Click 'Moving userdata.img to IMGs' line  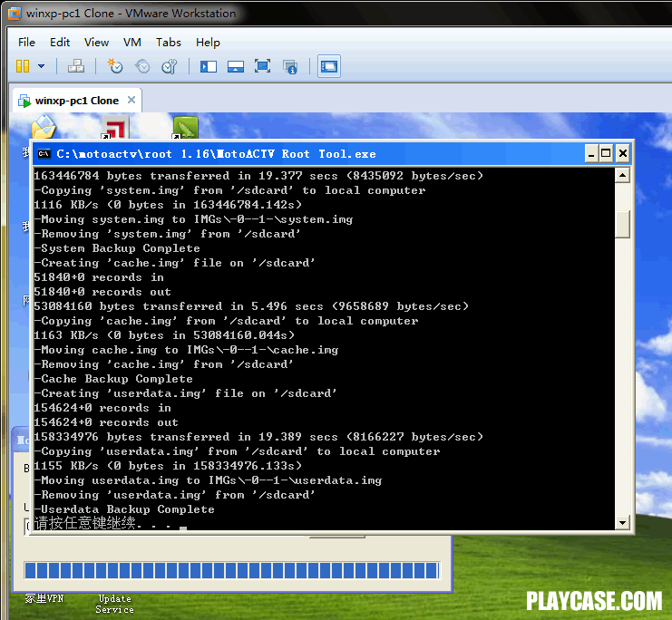(208, 480)
